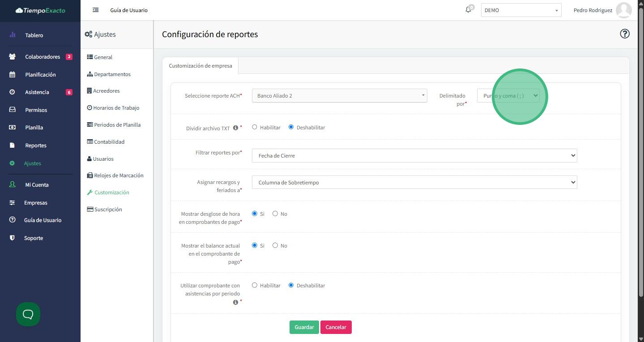The height and width of the screenshot is (342, 644).
Task: Select No for Mostrar el balance actual
Action: tap(275, 245)
